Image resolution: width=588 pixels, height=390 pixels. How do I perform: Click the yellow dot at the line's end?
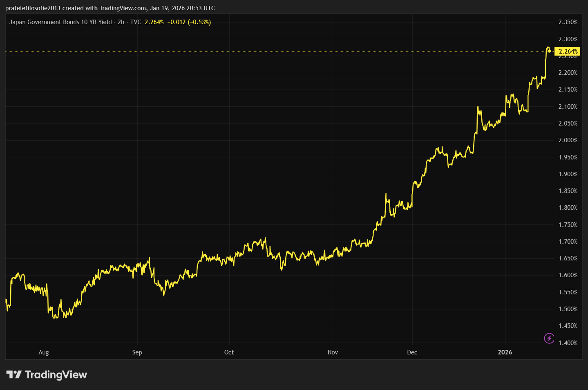coord(550,51)
